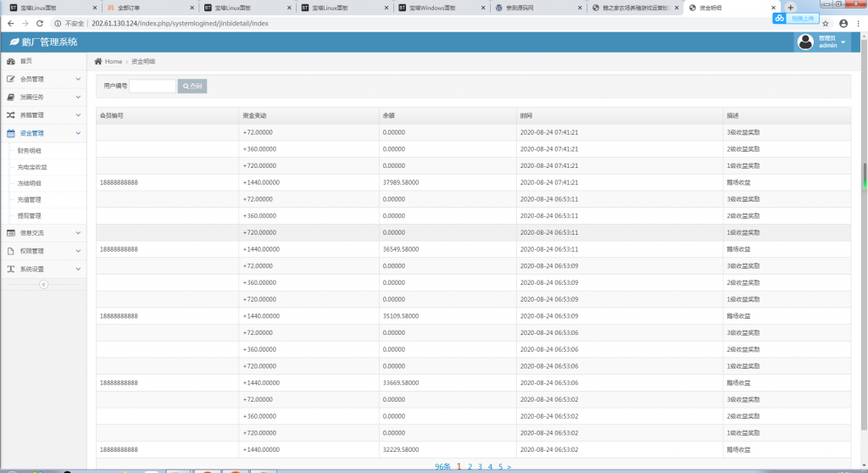Bookmark this page with star icon
This screenshot has width=868, height=473.
click(x=825, y=24)
